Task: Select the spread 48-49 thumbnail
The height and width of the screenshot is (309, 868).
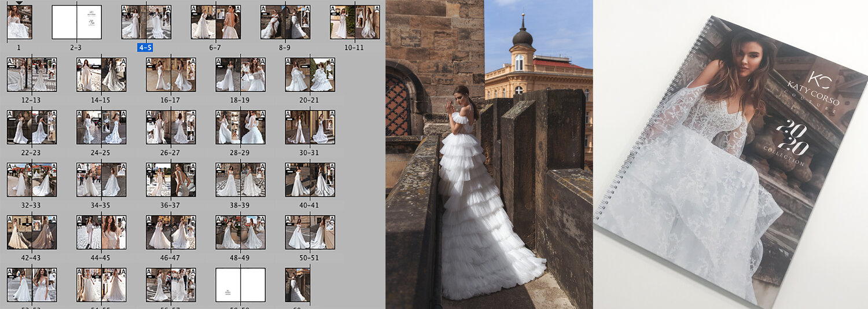Action: (x=241, y=232)
